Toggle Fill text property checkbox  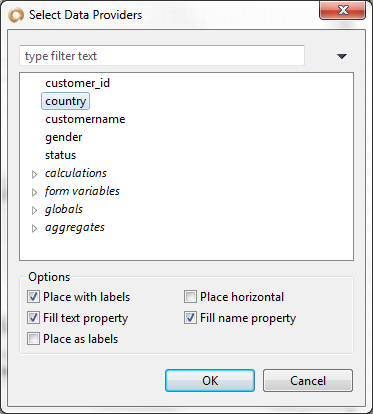pyautogui.click(x=33, y=318)
